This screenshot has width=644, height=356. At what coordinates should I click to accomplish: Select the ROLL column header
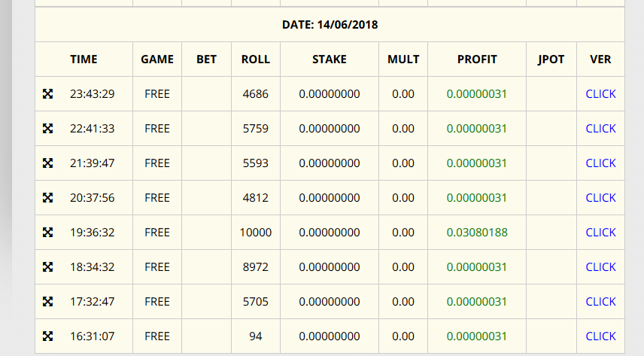click(256, 59)
